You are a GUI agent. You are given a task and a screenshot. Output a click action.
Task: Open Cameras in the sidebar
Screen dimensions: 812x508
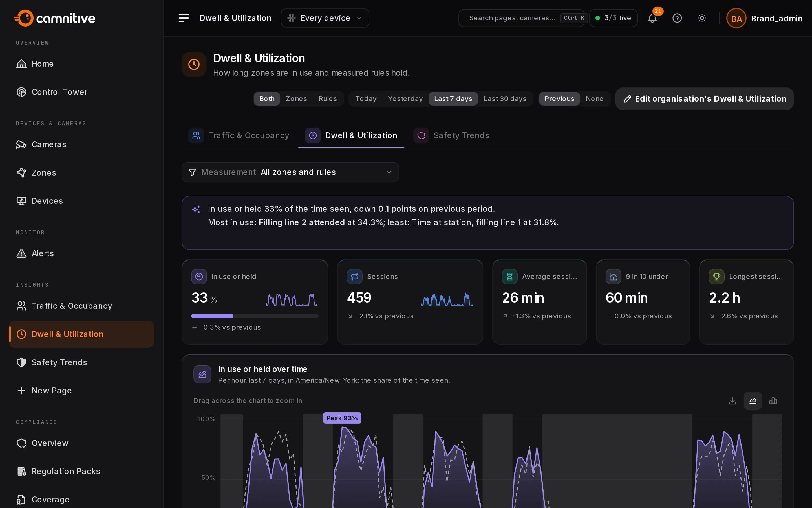[81, 144]
